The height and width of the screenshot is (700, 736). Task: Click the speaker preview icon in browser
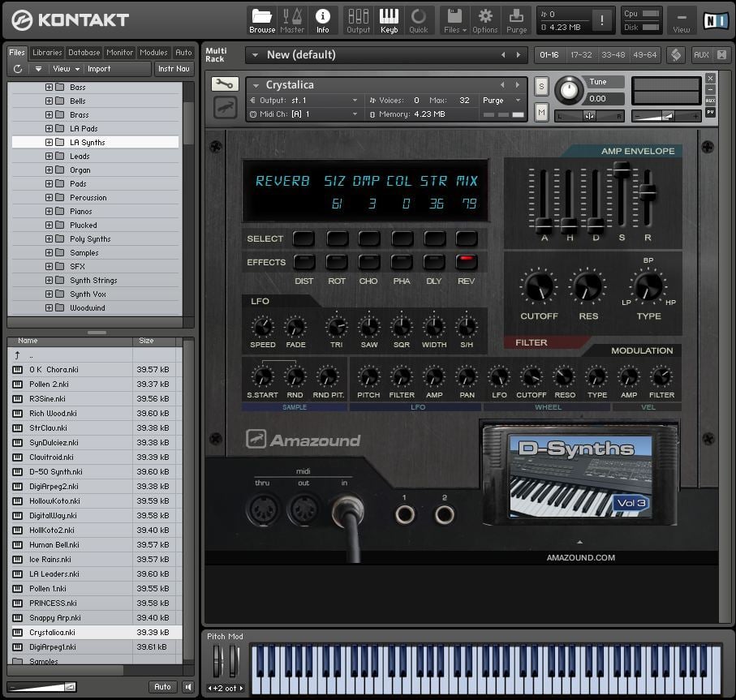[188, 687]
